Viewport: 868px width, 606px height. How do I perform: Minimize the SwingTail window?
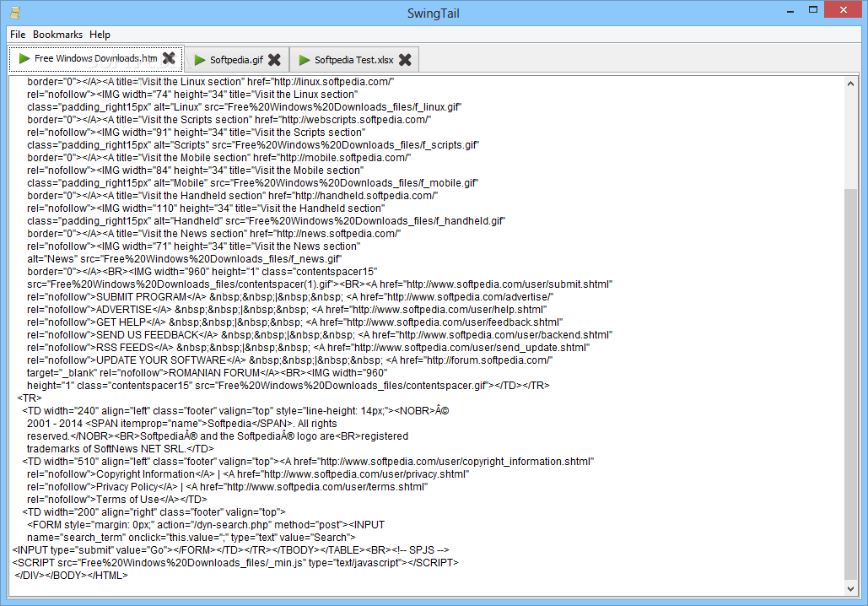790,10
